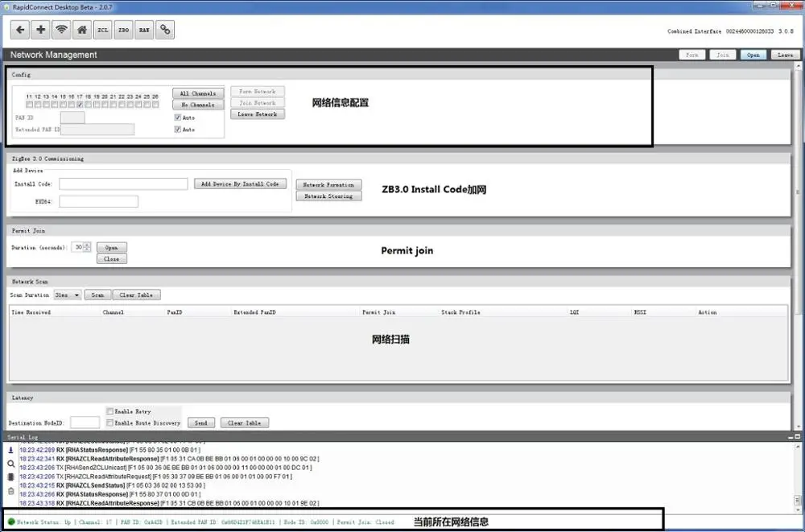Enable Route Discovery checkbox
805x532 pixels.
[x=109, y=423]
